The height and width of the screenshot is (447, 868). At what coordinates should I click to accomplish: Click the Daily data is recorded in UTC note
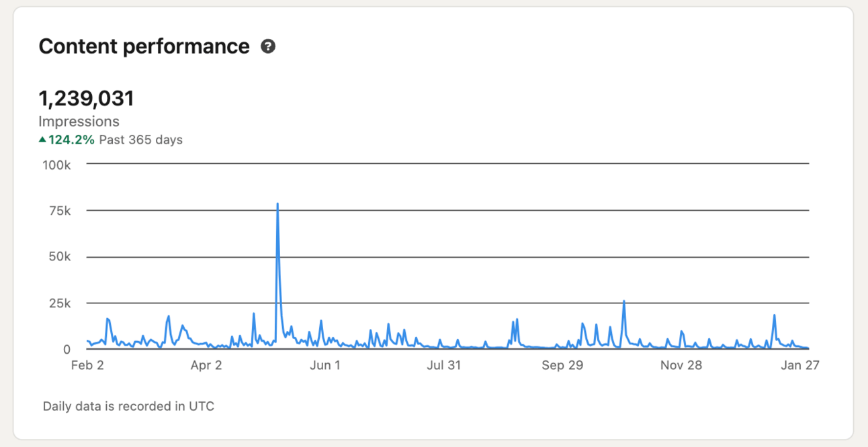pos(128,406)
